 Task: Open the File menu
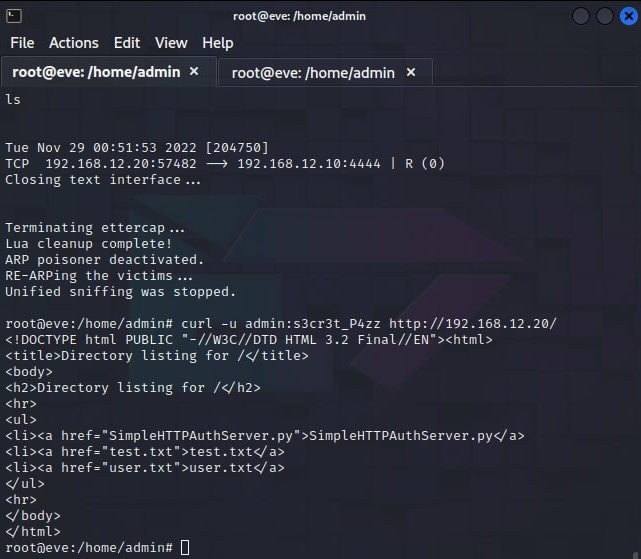pos(22,43)
